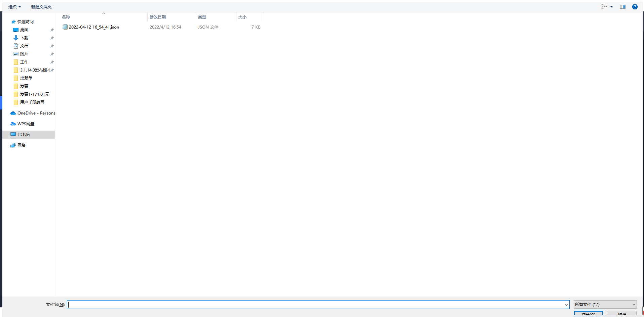
Task: Expand the 文件名 history dropdown arrow
Action: 566,305
